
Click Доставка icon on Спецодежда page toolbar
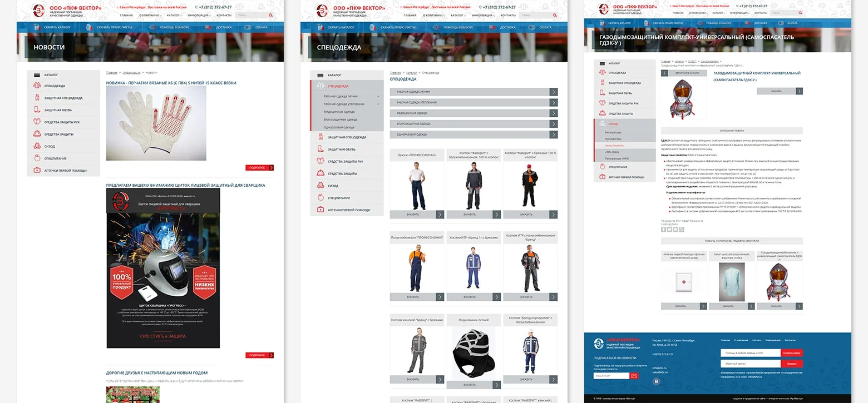pyautogui.click(x=491, y=27)
